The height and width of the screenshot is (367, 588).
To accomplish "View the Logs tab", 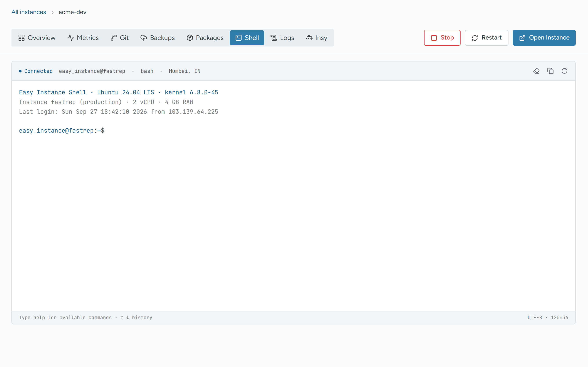I will pyautogui.click(x=282, y=38).
